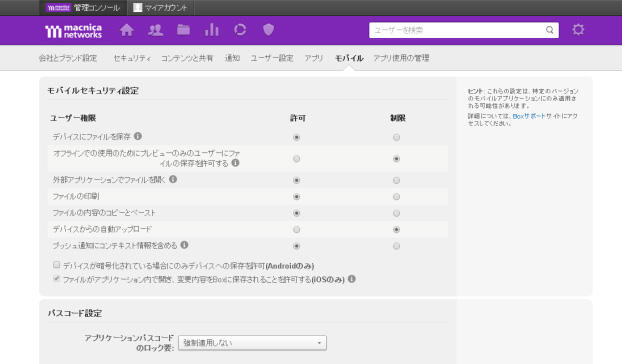Click the マイアカウント icon in the top bar
Image resolution: width=622 pixels, height=364 pixels.
click(137, 8)
